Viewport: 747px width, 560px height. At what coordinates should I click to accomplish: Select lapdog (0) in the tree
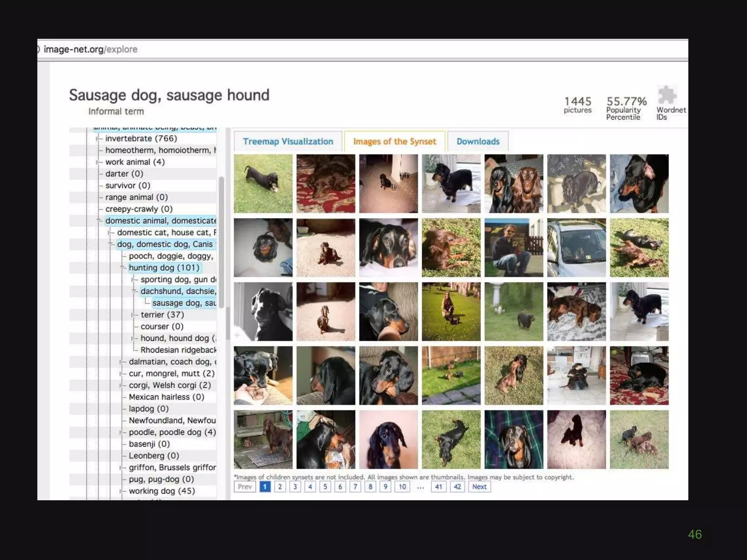(148, 409)
